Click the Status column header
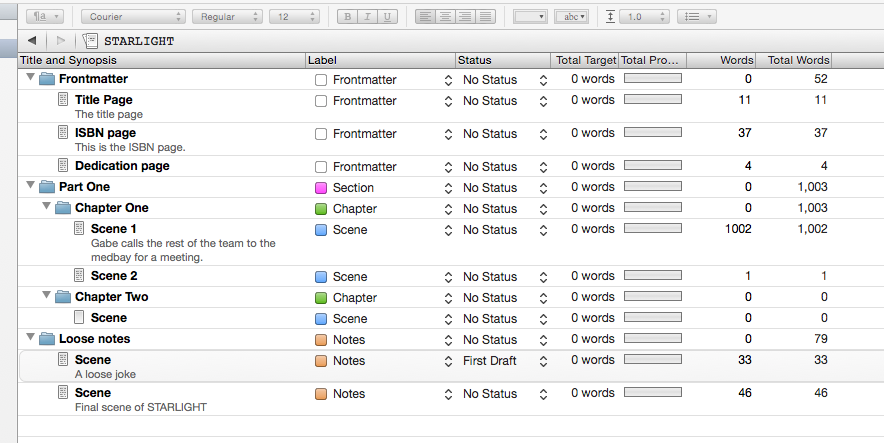884x443 pixels. 500,60
